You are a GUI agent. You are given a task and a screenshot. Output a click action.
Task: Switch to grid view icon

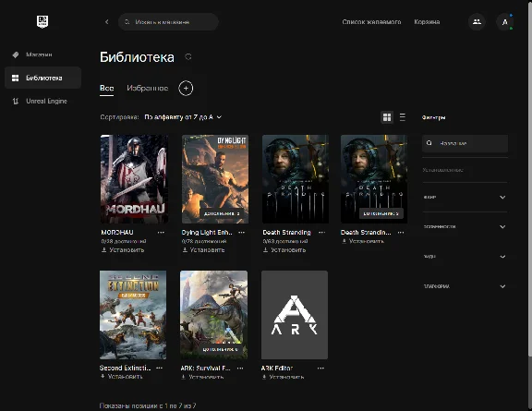[x=387, y=117]
